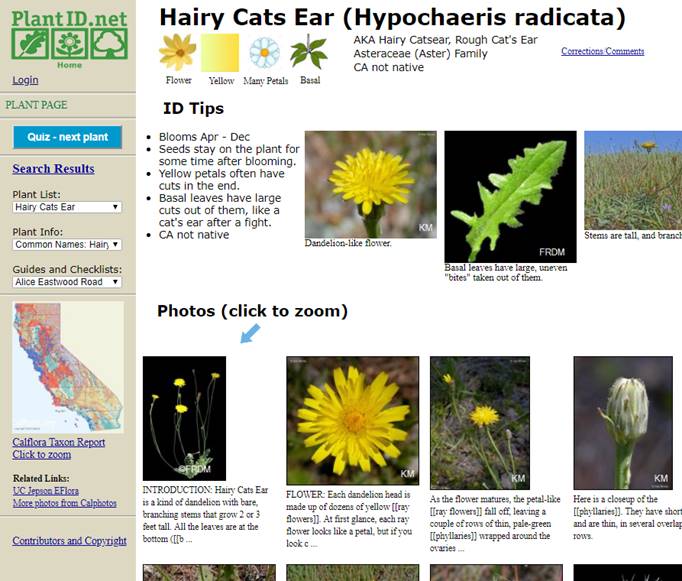682x581 pixels.
Task: Expand the Plant Info Common Names dropdown
Action: [67, 244]
